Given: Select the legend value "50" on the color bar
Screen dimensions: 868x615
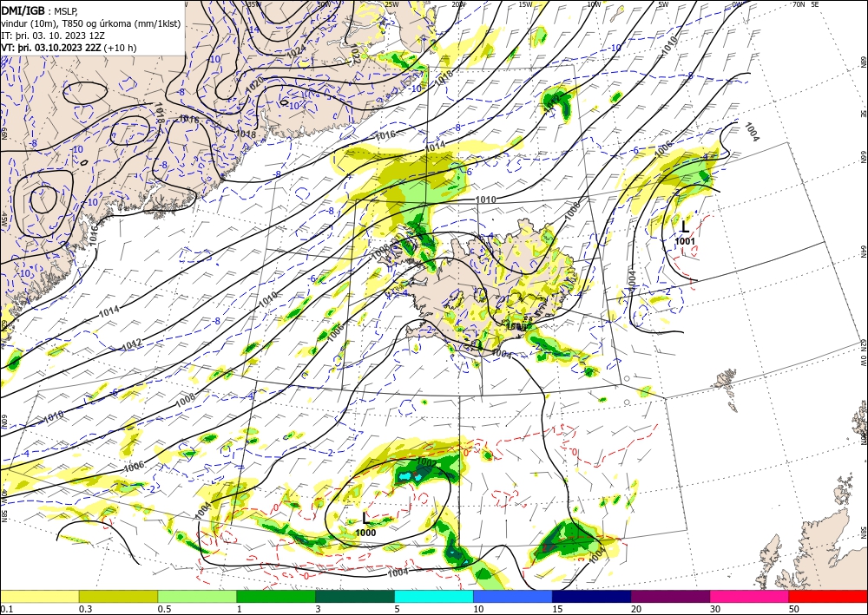Looking at the screenshot, I should point(794,609).
